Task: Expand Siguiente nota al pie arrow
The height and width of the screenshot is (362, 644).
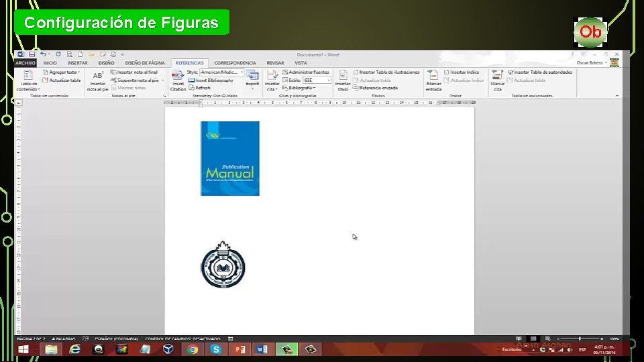Action: pos(163,80)
